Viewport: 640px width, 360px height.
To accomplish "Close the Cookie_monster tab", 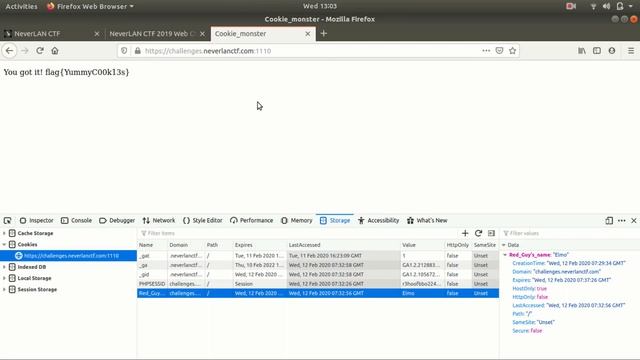I will pos(308,34).
